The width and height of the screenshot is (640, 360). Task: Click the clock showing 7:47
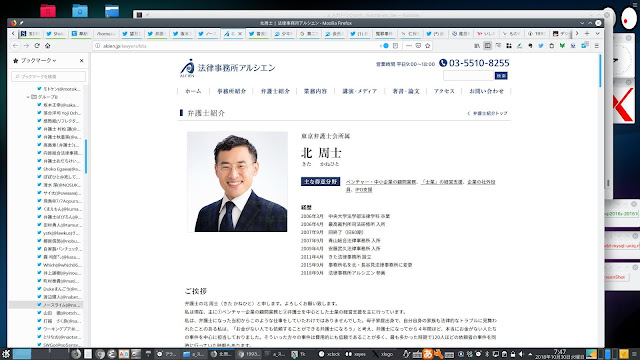coord(560,354)
